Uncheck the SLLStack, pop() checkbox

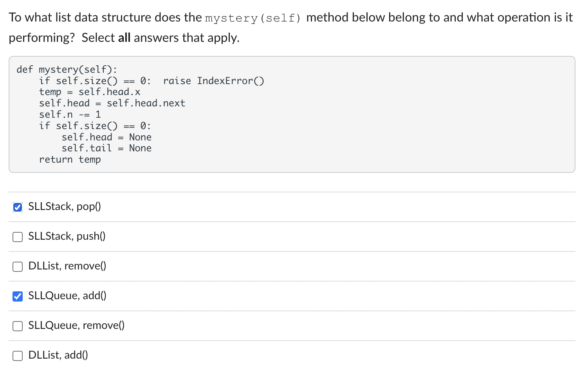point(17,207)
